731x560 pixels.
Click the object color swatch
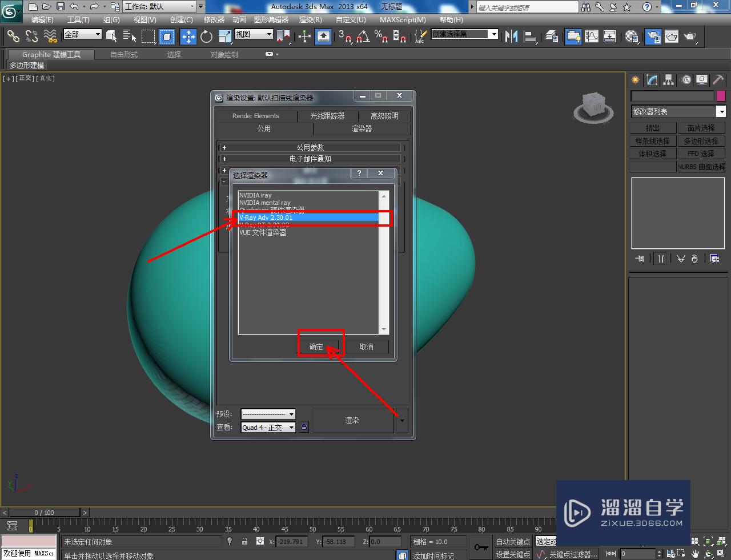[721, 96]
